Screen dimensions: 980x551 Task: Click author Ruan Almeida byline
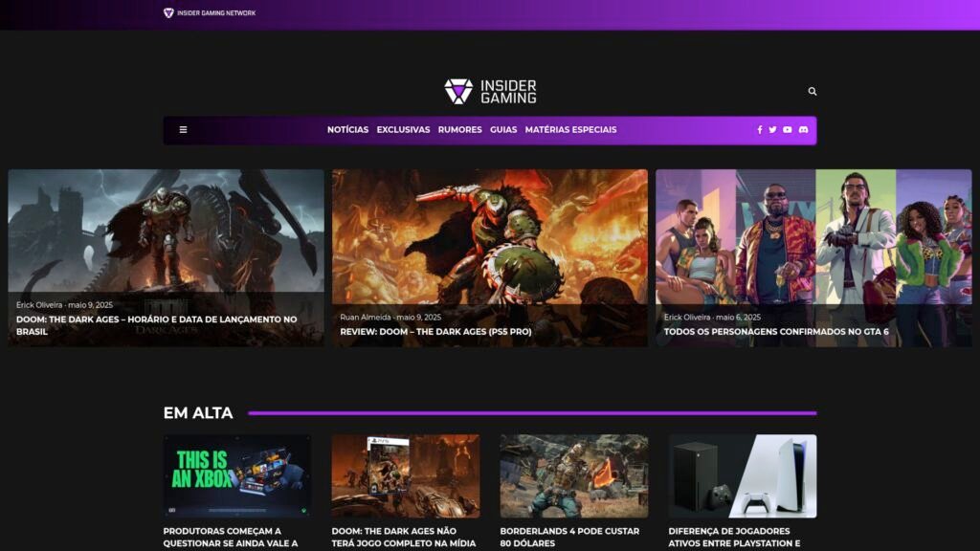(x=366, y=318)
